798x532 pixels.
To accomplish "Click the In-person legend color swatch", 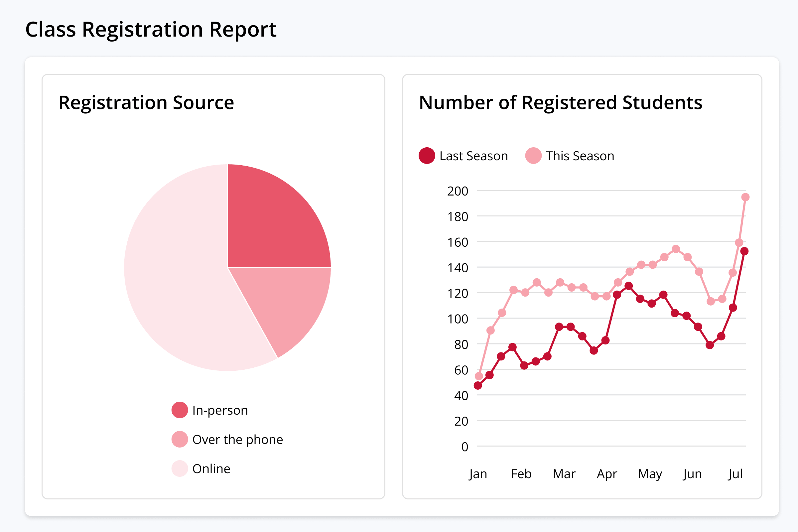I will pos(180,410).
